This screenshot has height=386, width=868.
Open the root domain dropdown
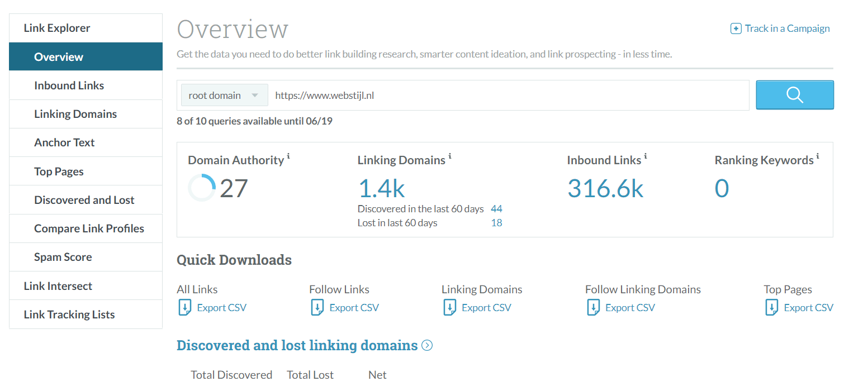click(225, 95)
